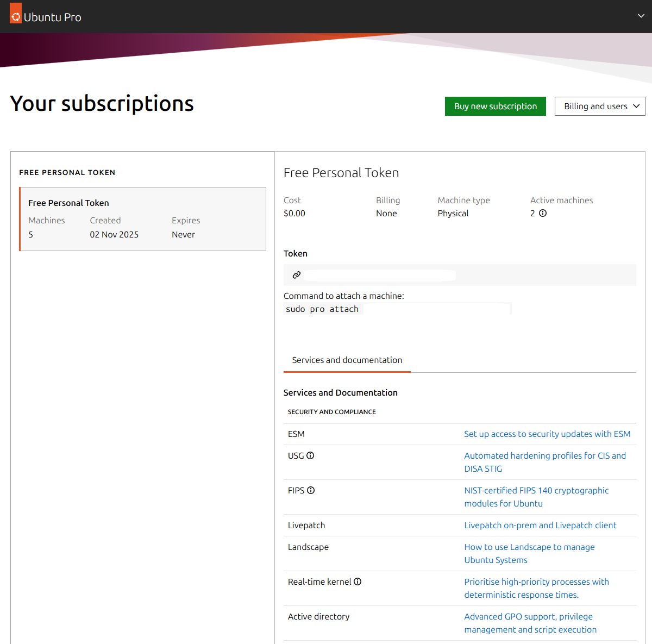Click the Landscape service row label
This screenshot has width=652, height=644.
tap(308, 547)
